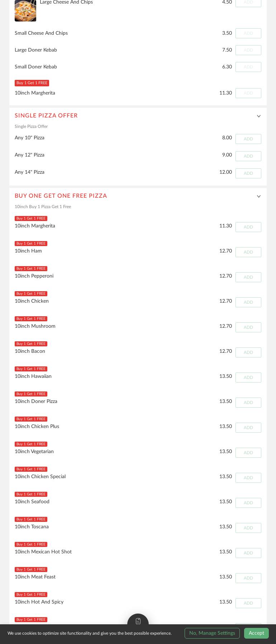
Task: Add Any 14" Pizza to order
Action: 248,173
